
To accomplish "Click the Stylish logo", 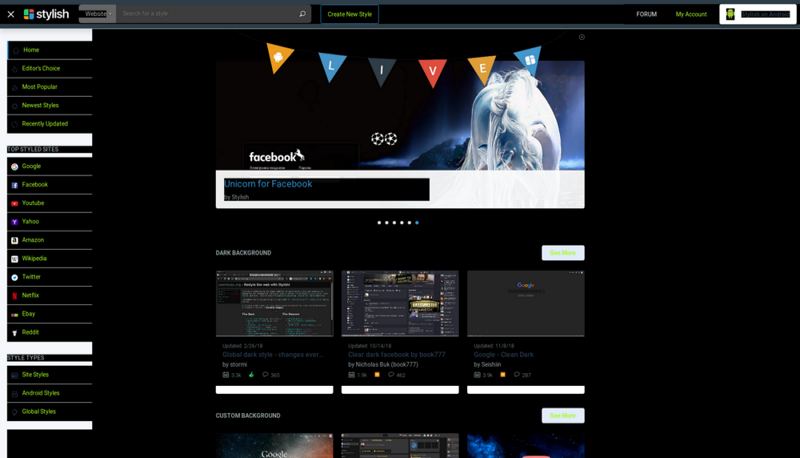I will [x=46, y=14].
